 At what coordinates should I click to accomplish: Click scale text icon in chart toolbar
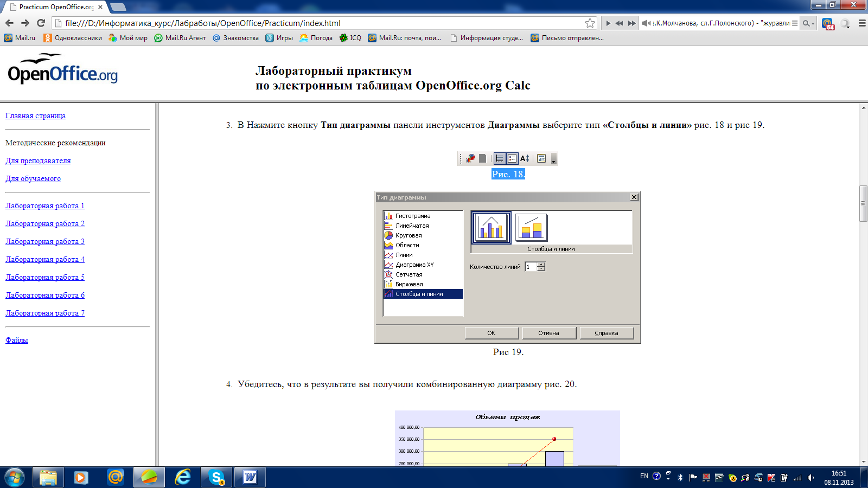(525, 158)
